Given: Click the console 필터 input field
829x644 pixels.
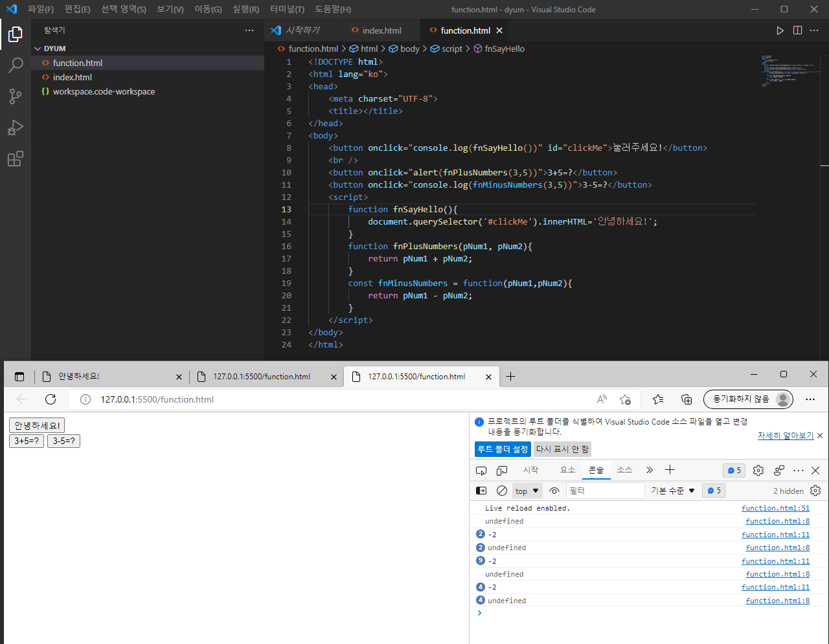Looking at the screenshot, I should coord(606,491).
